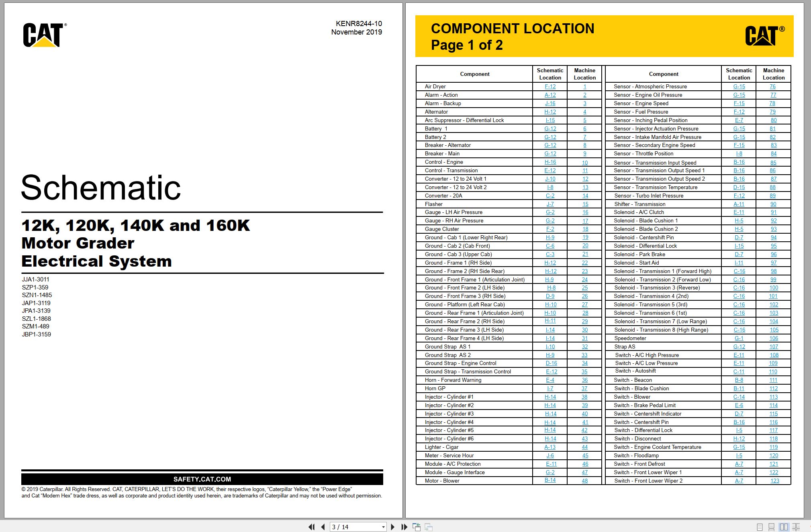This screenshot has height=532, width=811.
Task: Open Lighter - Cigar schematic link A-13
Action: coord(550,447)
